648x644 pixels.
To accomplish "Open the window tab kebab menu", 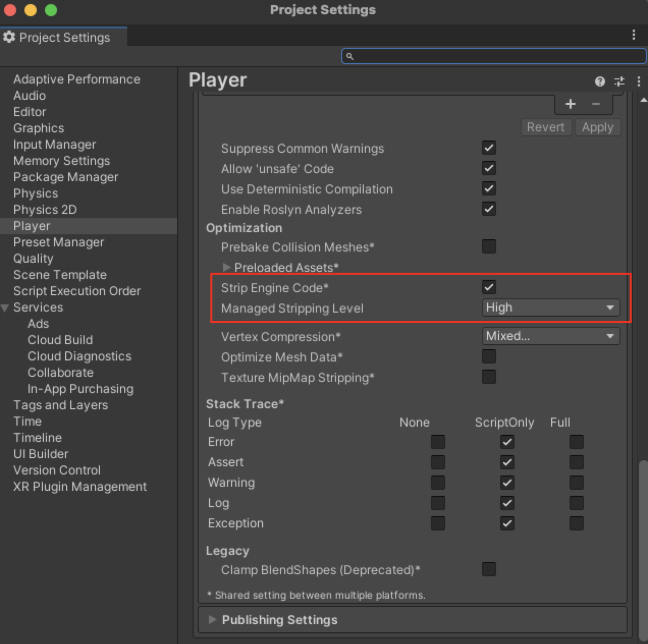I will pyautogui.click(x=633, y=35).
